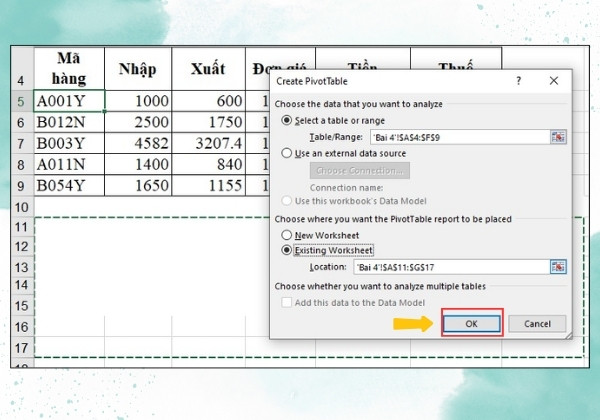Select the cell with value 1000
Image resolution: width=600 pixels, height=420 pixels.
138,101
